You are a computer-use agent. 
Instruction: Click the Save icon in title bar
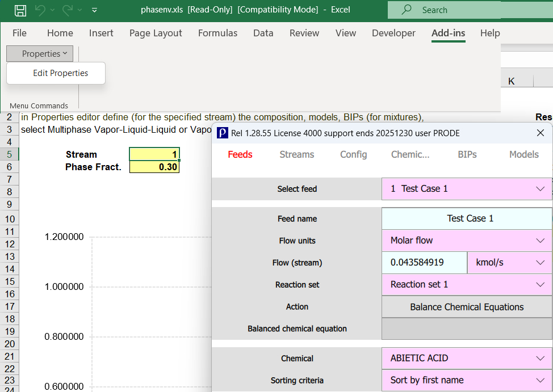[x=20, y=10]
